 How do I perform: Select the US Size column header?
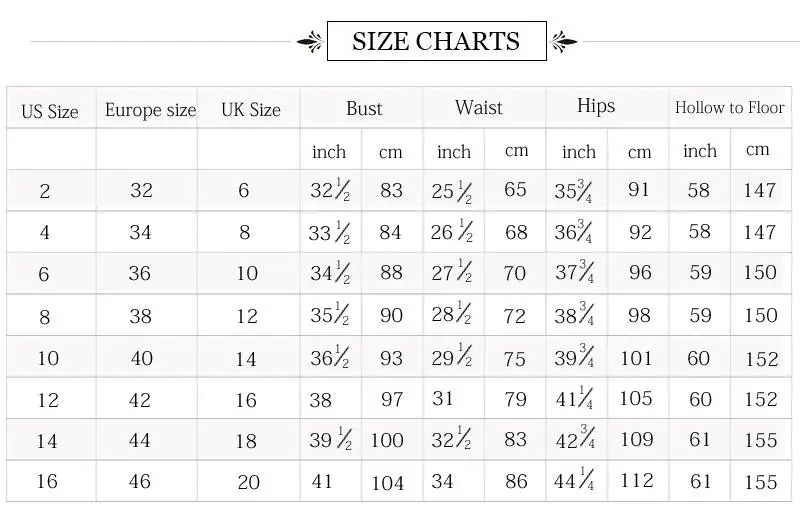point(50,112)
